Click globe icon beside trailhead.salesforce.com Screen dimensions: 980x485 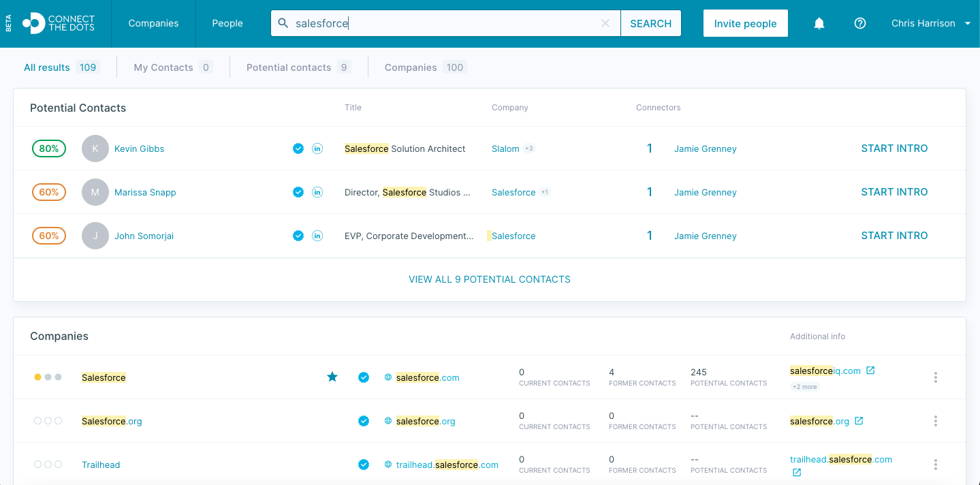(388, 465)
